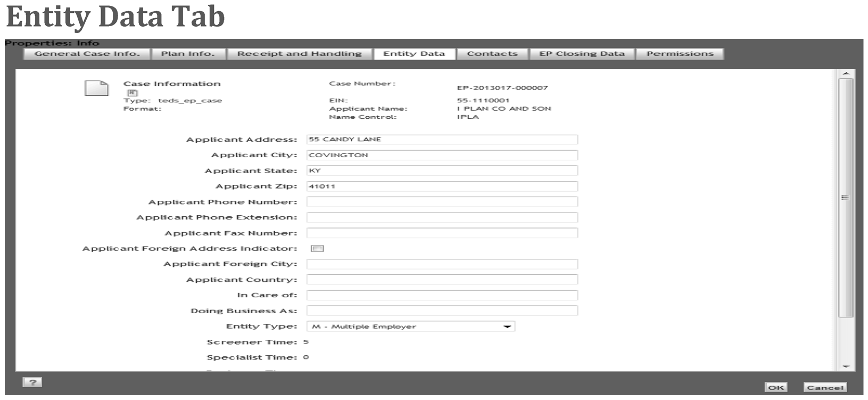Open the Plan Info. tab
Viewport: 868px width, 400px height.
point(188,54)
